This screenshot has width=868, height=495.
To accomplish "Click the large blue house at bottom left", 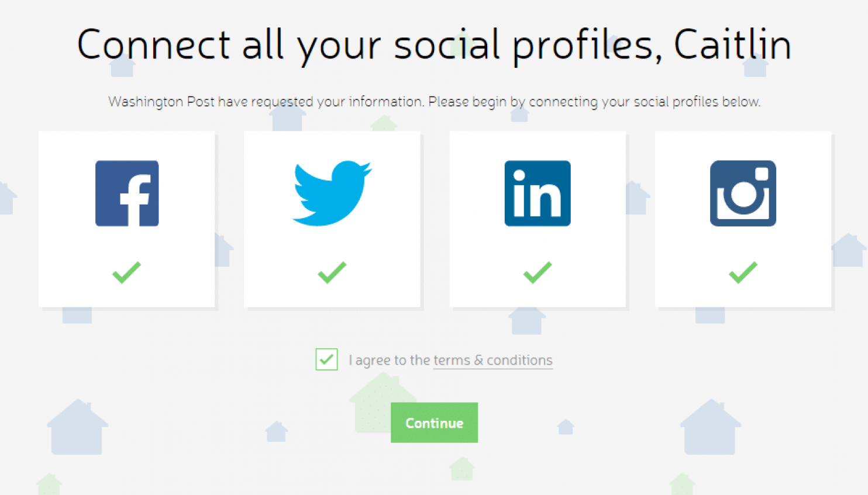I will coord(77,427).
